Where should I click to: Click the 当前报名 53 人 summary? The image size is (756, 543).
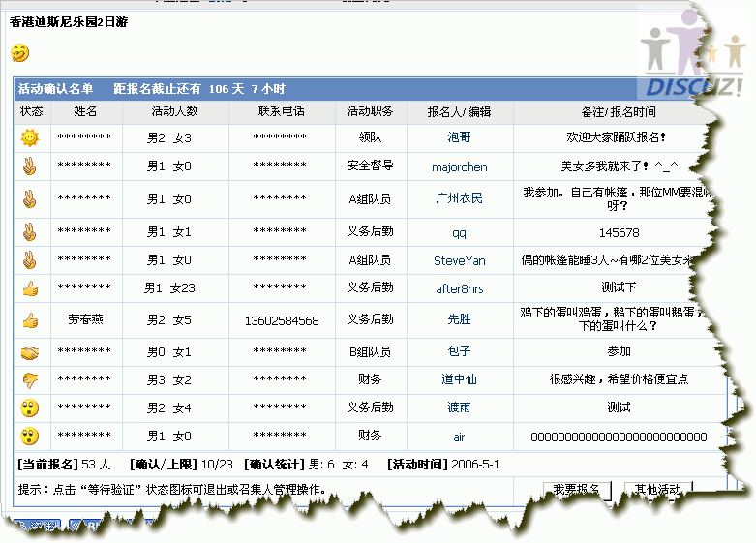[x=64, y=465]
